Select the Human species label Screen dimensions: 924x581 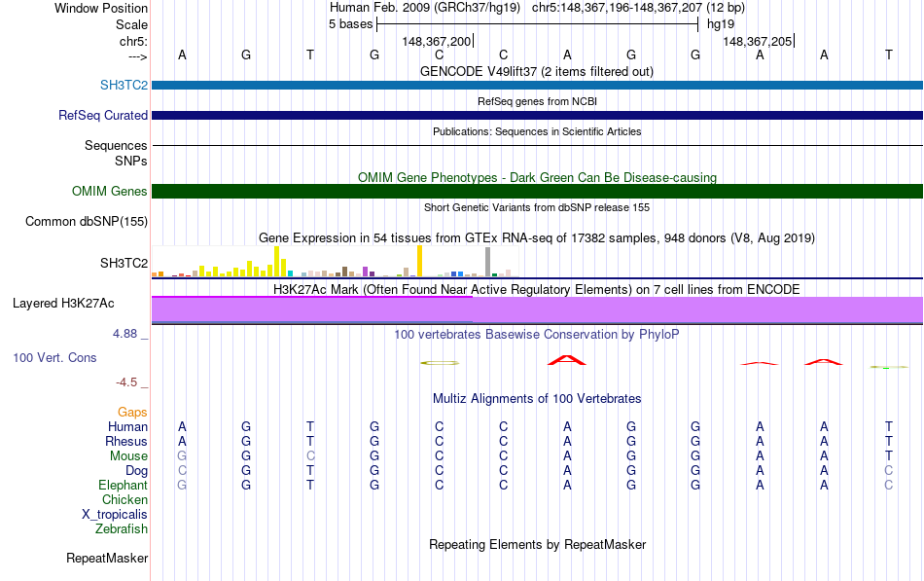127,426
